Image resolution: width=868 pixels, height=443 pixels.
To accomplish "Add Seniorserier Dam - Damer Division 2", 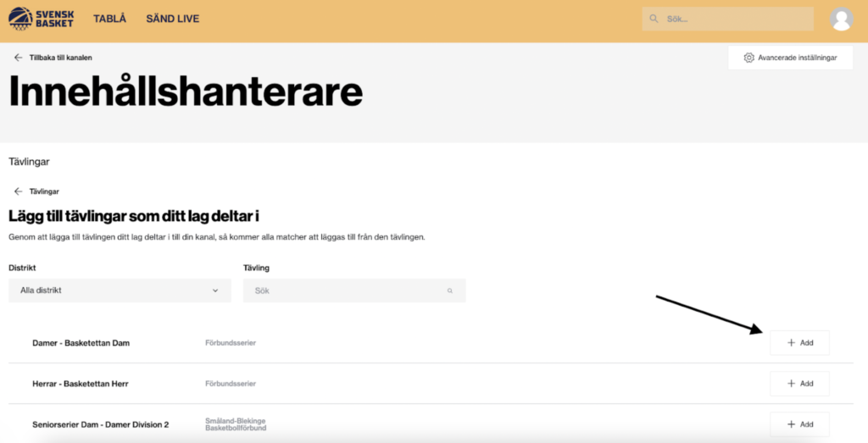I will (799, 424).
